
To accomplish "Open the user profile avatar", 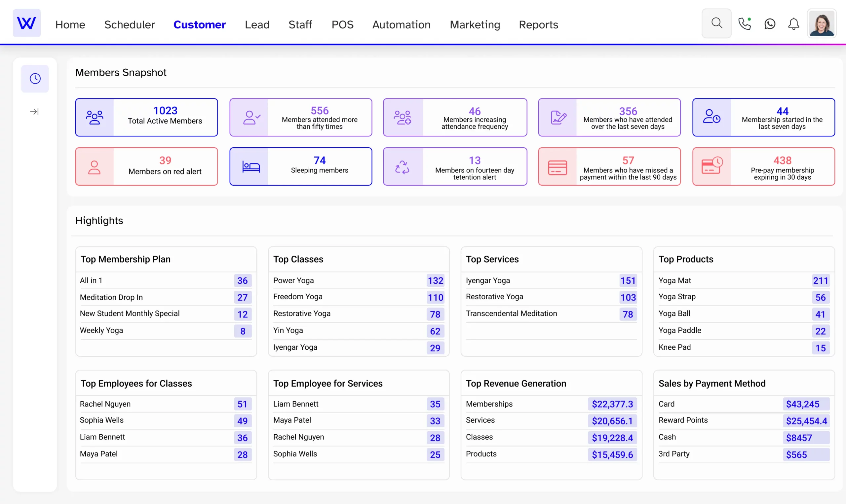I will [x=821, y=23].
